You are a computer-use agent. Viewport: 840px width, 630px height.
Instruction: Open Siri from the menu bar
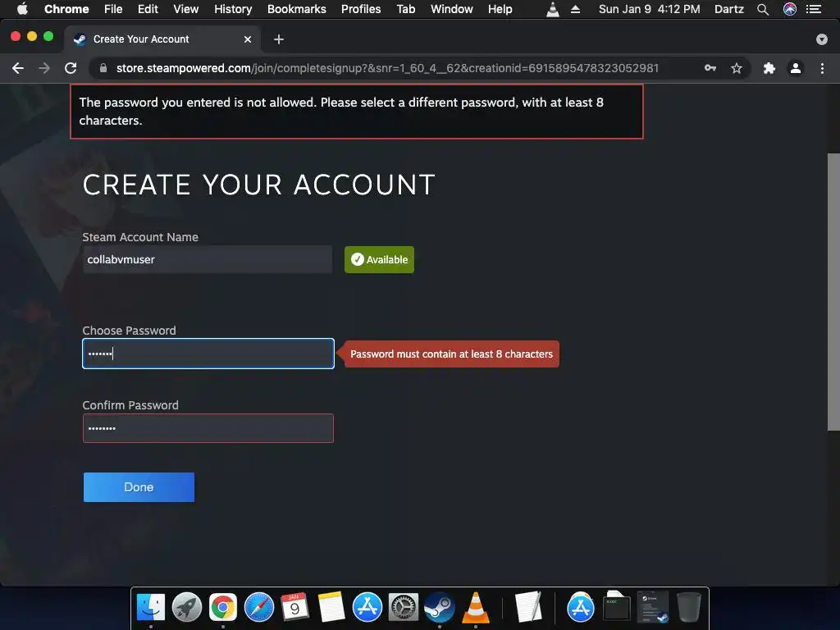pos(790,9)
